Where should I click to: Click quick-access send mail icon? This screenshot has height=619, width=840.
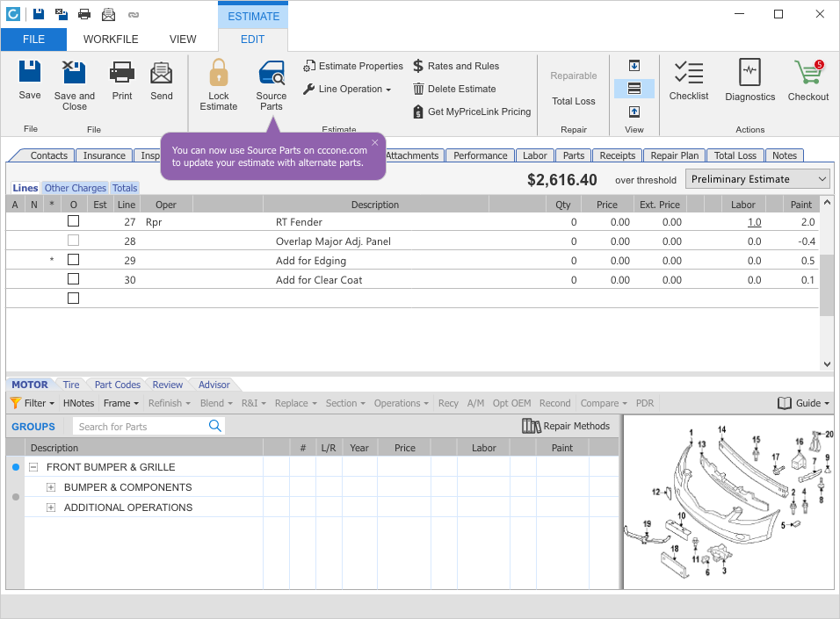pos(108,14)
